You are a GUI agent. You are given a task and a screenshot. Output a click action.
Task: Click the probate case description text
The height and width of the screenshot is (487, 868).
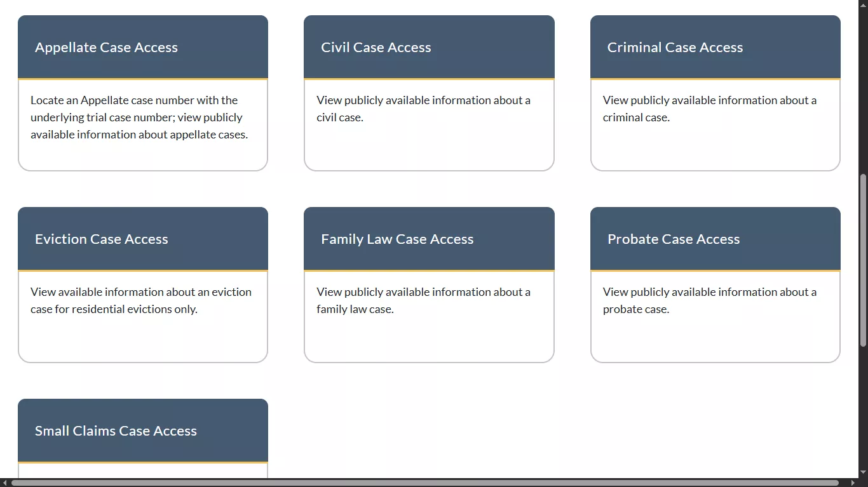709,300
